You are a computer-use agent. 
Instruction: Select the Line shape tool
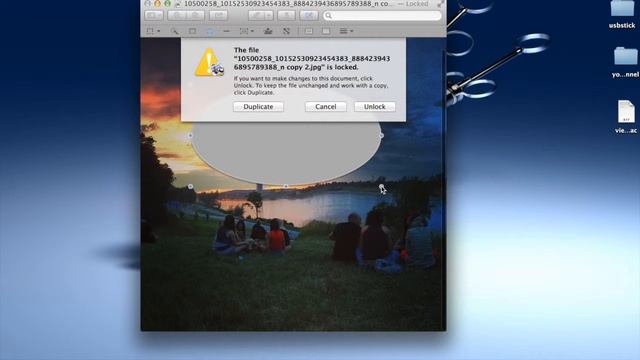[227, 31]
